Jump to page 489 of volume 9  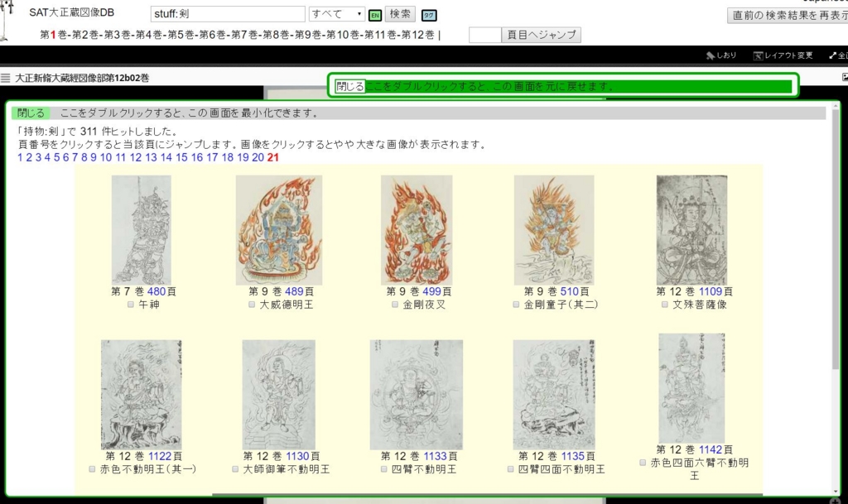294,291
